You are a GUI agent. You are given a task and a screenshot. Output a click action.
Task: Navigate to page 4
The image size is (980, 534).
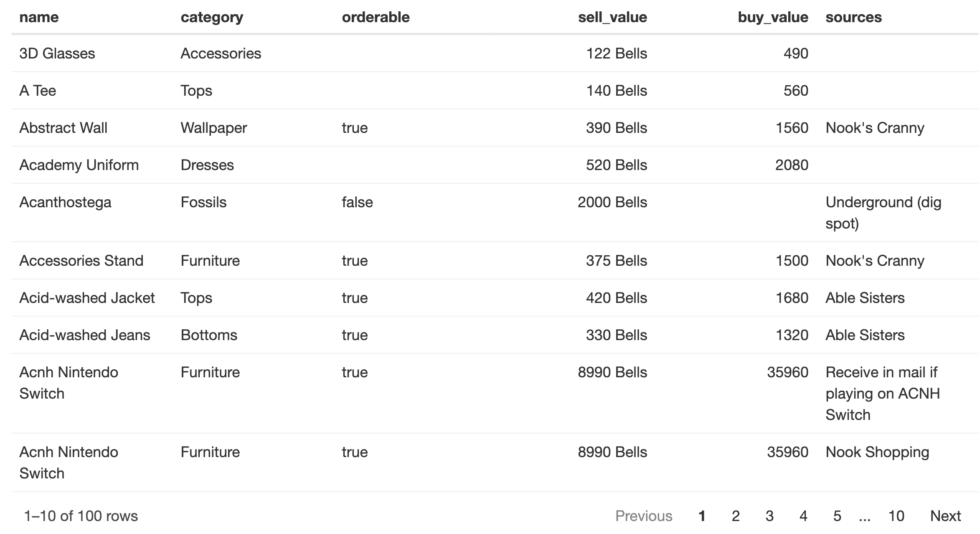(803, 516)
